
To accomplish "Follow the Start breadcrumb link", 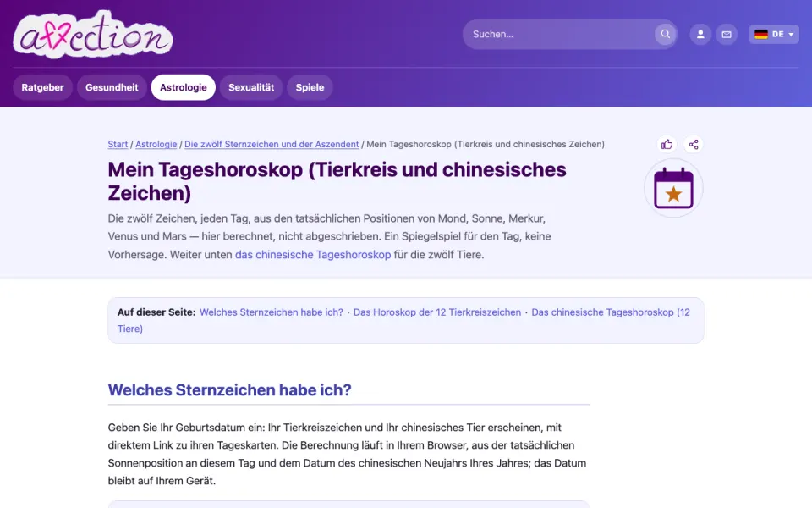I will click(x=118, y=144).
